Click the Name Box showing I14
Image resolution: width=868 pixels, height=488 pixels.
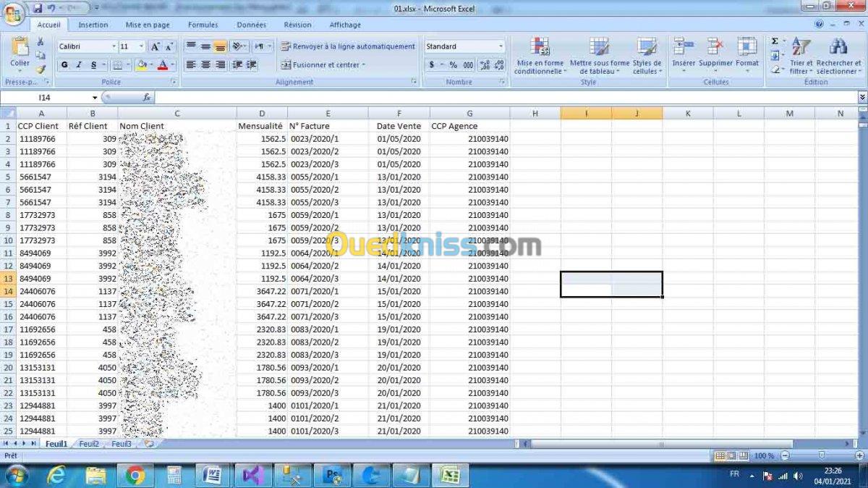pos(46,98)
